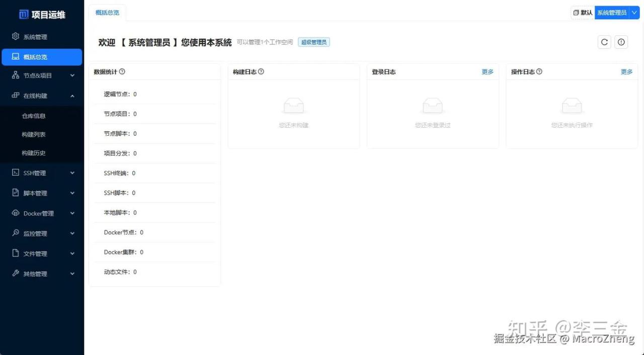Click the 监控管理 monitor icon
This screenshot has height=355, width=644.
coord(16,233)
